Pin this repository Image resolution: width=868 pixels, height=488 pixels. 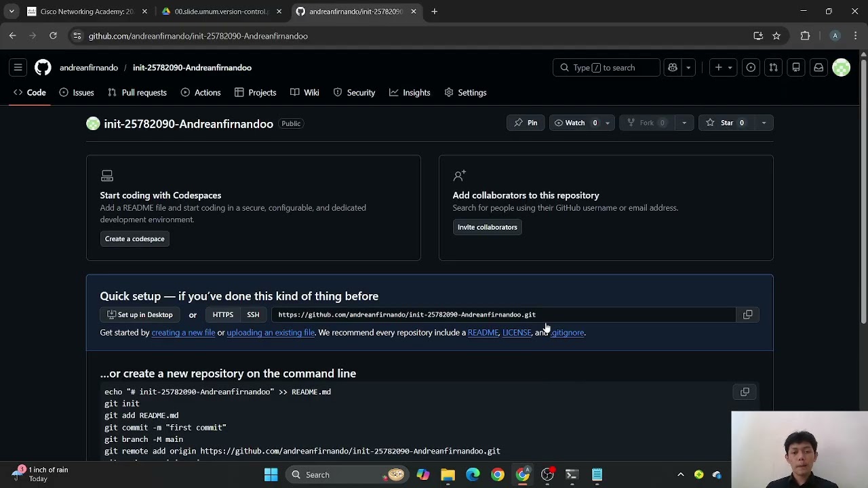coord(526,123)
